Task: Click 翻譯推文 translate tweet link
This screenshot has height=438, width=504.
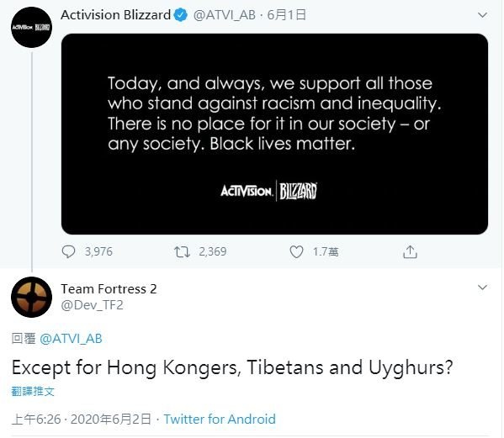Action: [33, 392]
